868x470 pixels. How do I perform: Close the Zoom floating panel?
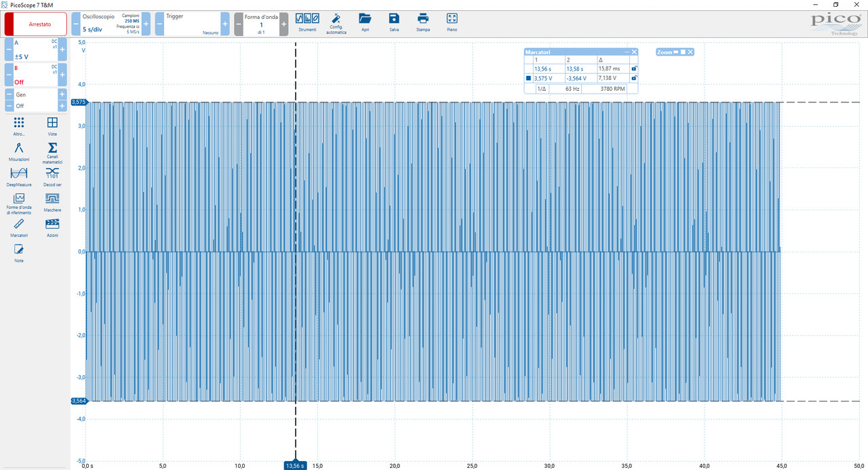690,52
